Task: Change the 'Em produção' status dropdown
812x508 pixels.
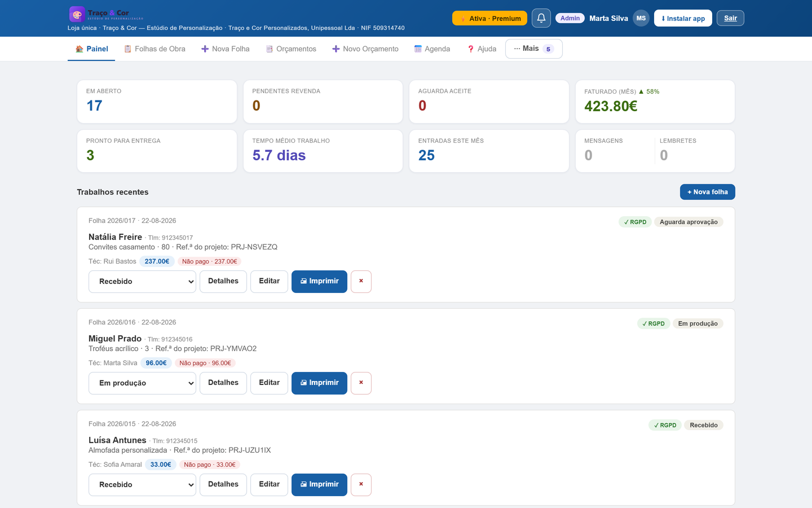Action: pyautogui.click(x=142, y=383)
